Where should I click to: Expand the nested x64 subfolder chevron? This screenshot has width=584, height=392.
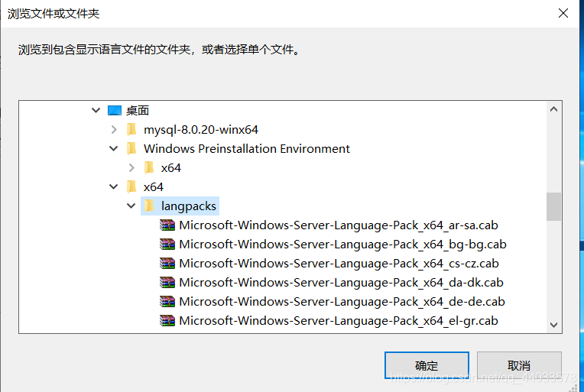point(131,168)
